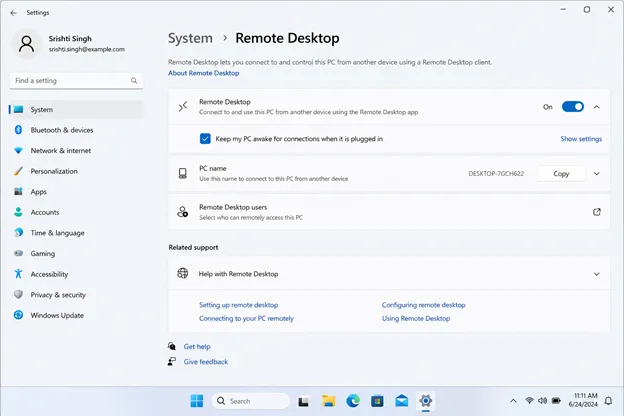Open the clock showing 11:11 AM
Viewport: 624px width, 416px height.
[583, 400]
